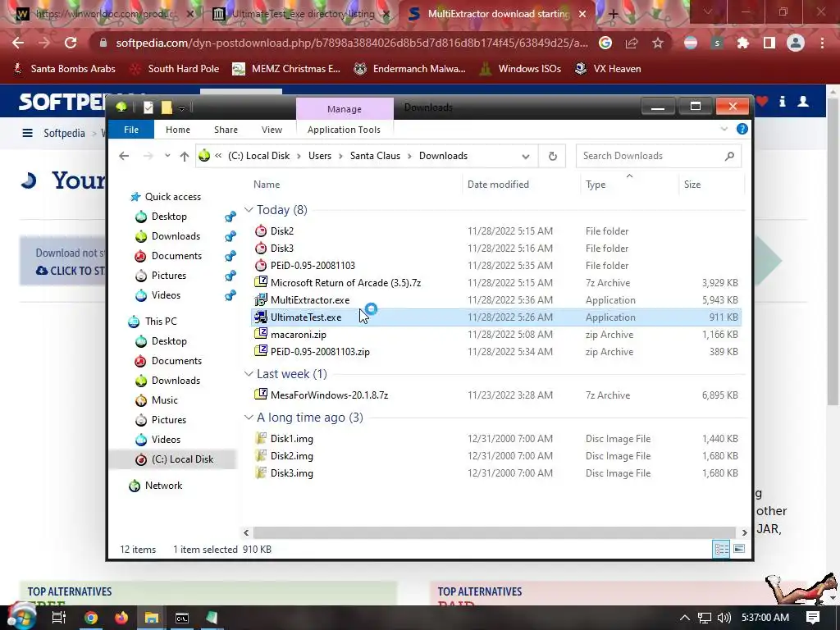Go back in Explorer navigation
The height and width of the screenshot is (630, 840).
(x=124, y=156)
